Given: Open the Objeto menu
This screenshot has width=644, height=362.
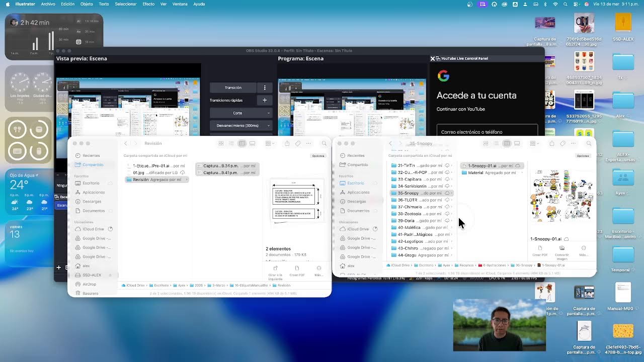Looking at the screenshot, I should pos(87,4).
